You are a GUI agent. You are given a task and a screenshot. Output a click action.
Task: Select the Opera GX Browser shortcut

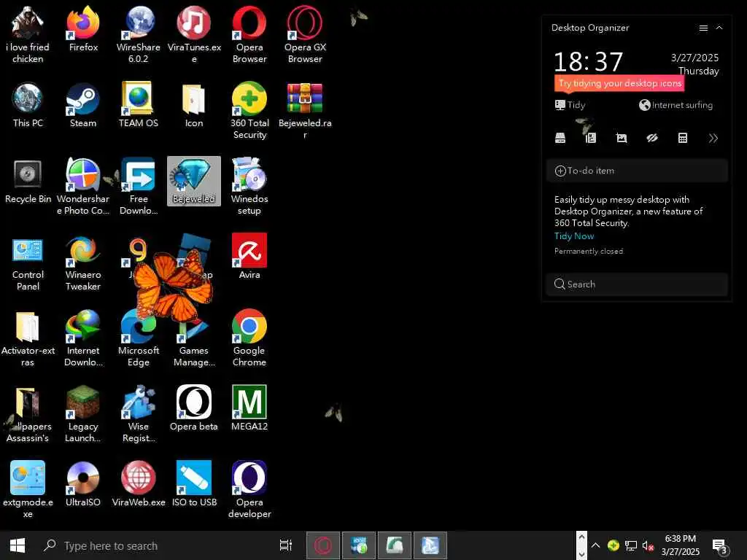(x=305, y=35)
